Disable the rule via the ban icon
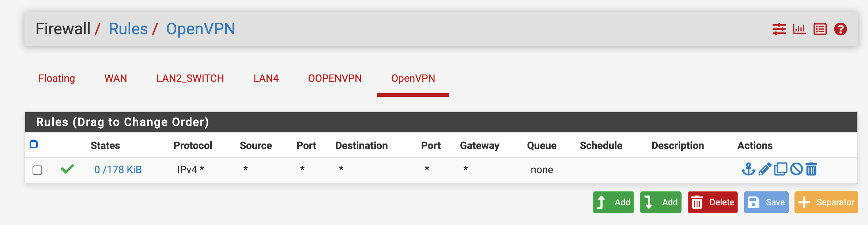The height and width of the screenshot is (225, 868). coord(796,169)
